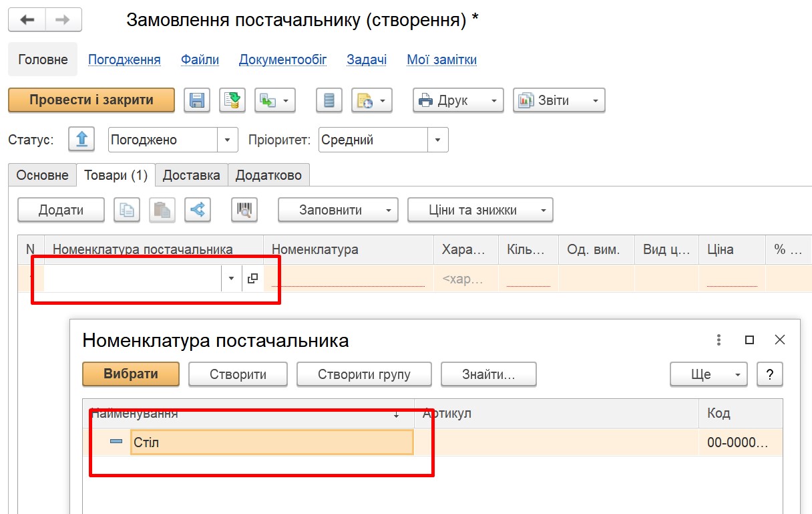Close the Номенклатура постачальника dialog
Viewport: 812px width, 514px height.
(x=779, y=340)
